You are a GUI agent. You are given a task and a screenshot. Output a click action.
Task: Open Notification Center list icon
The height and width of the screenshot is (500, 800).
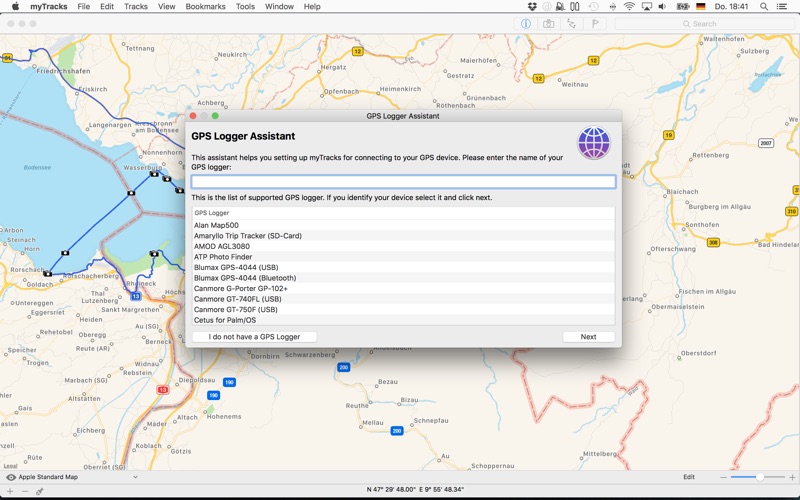point(782,7)
